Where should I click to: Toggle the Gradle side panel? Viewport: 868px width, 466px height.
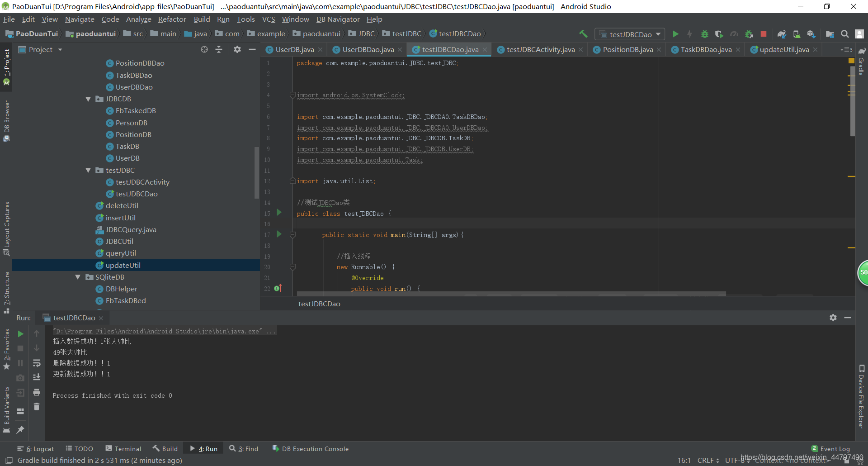(x=862, y=62)
